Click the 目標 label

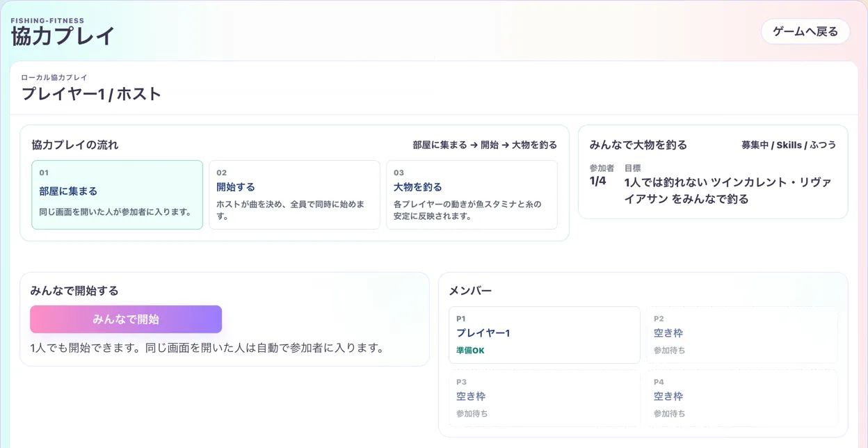click(632, 168)
